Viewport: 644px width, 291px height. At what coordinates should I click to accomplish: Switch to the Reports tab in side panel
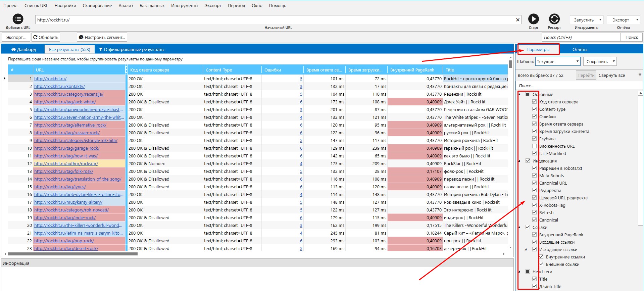(580, 49)
